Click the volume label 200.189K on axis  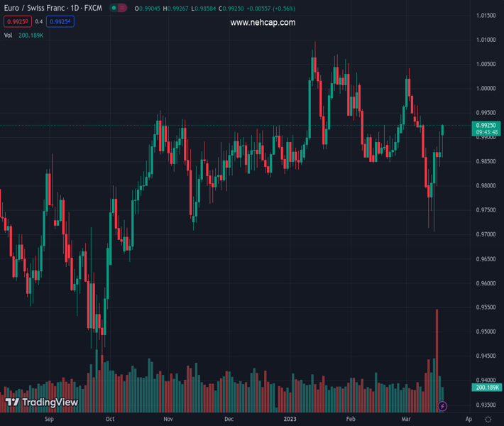[487, 388]
